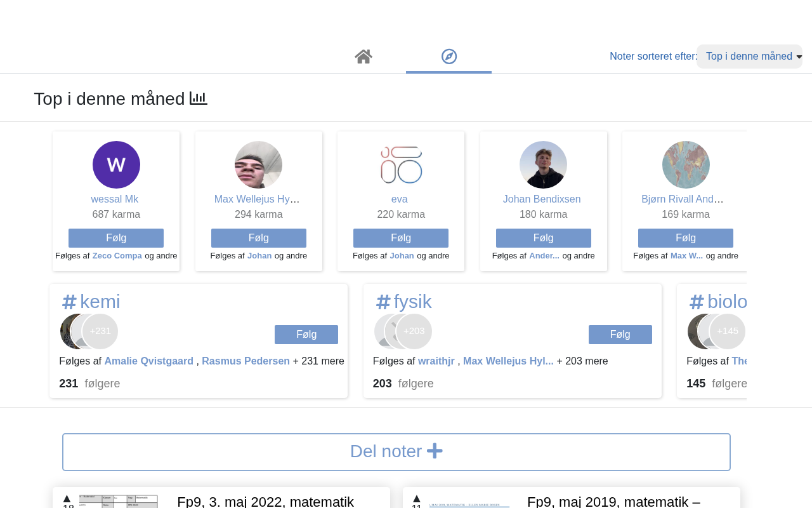Open the Max W... follower link
This screenshot has width=812, height=508.
click(x=687, y=256)
